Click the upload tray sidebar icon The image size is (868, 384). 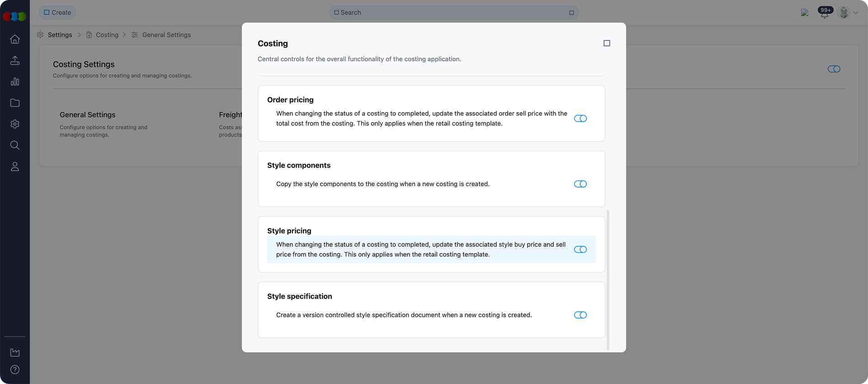(x=15, y=61)
